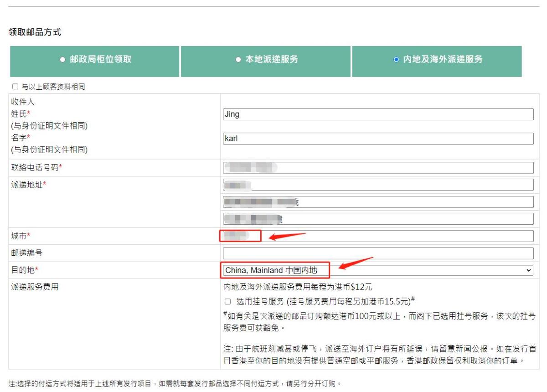Click the 派递服务费用 row label

pyautogui.click(x=35, y=287)
